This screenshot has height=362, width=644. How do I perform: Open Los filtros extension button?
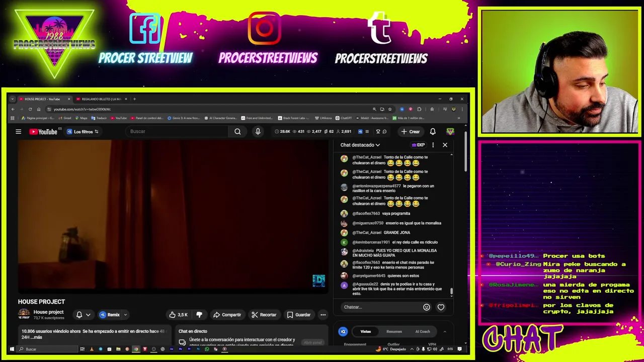(x=83, y=132)
